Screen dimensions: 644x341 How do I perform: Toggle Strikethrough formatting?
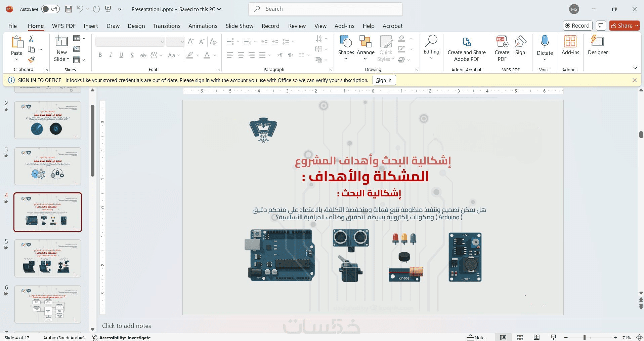143,55
